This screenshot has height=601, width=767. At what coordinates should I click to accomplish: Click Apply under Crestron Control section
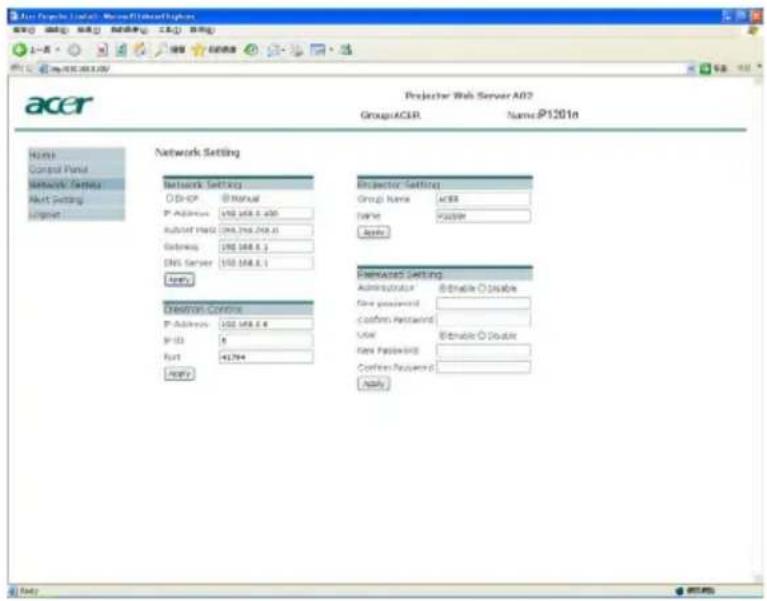click(x=180, y=374)
